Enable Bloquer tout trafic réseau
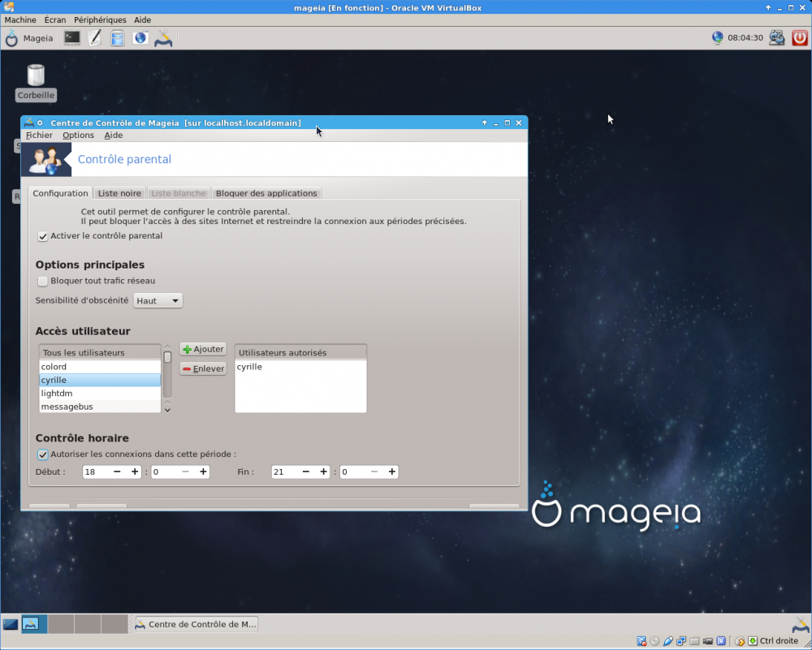Image resolution: width=812 pixels, height=650 pixels. [42, 281]
